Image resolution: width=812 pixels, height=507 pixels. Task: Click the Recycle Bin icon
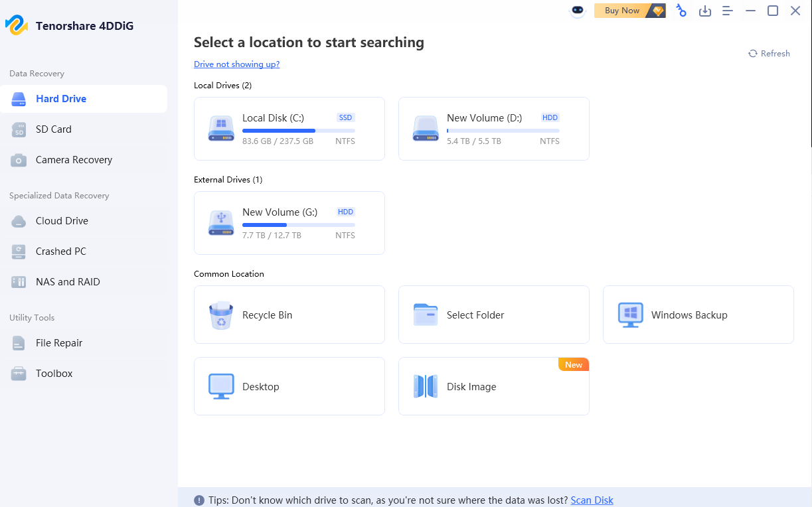pyautogui.click(x=221, y=315)
